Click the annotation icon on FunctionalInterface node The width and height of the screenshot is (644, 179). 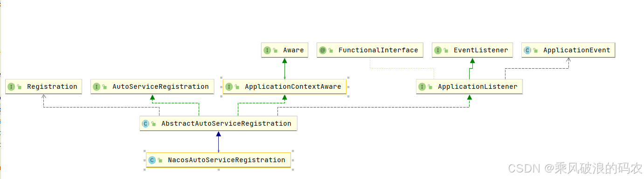pyautogui.click(x=323, y=50)
